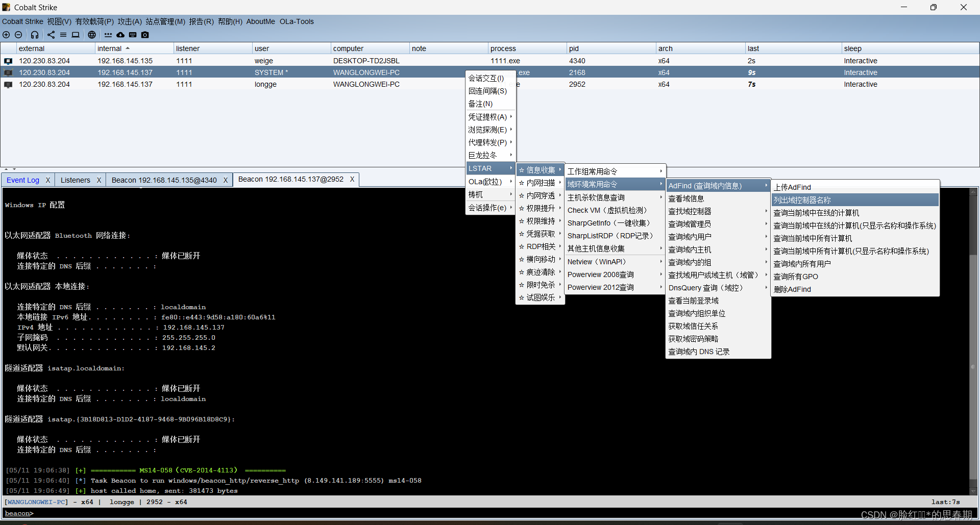Sort sessions by the external column header
Screen dimensions: 980x525
(56, 48)
